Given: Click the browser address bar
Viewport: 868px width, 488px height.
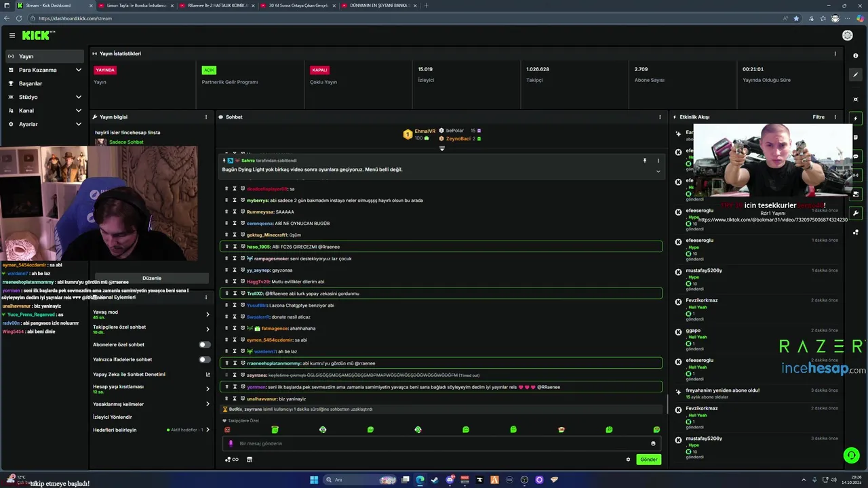Looking at the screenshot, I should point(407,18).
